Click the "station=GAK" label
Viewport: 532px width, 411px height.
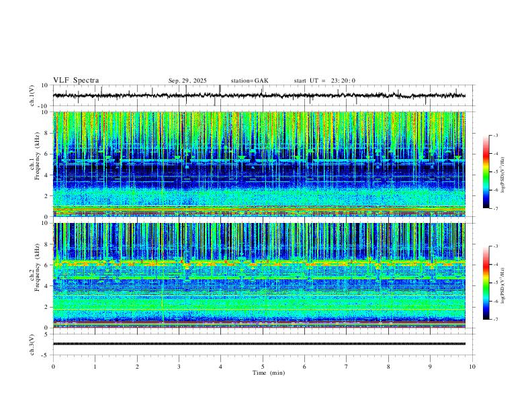pos(249,81)
